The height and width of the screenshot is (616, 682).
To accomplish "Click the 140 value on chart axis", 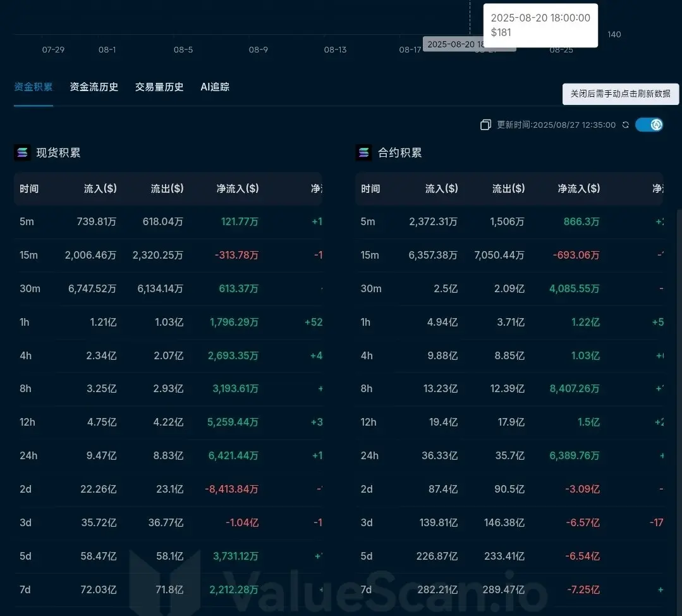I will coord(614,34).
